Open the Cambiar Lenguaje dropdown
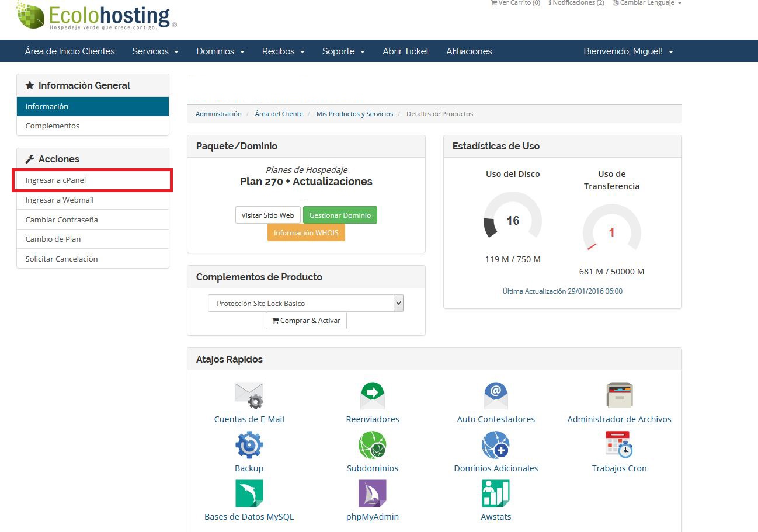 point(646,3)
